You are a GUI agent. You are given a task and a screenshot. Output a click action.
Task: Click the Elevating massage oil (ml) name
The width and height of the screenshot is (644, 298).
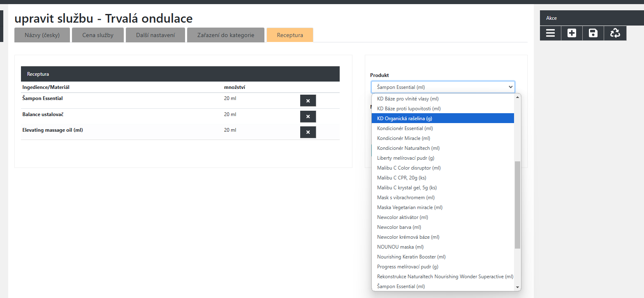(x=53, y=130)
